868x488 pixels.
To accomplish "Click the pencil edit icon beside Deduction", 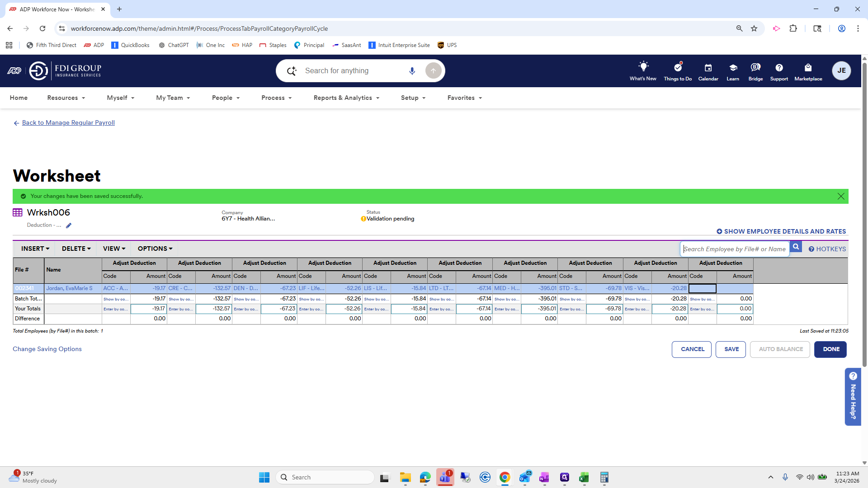I will [69, 225].
